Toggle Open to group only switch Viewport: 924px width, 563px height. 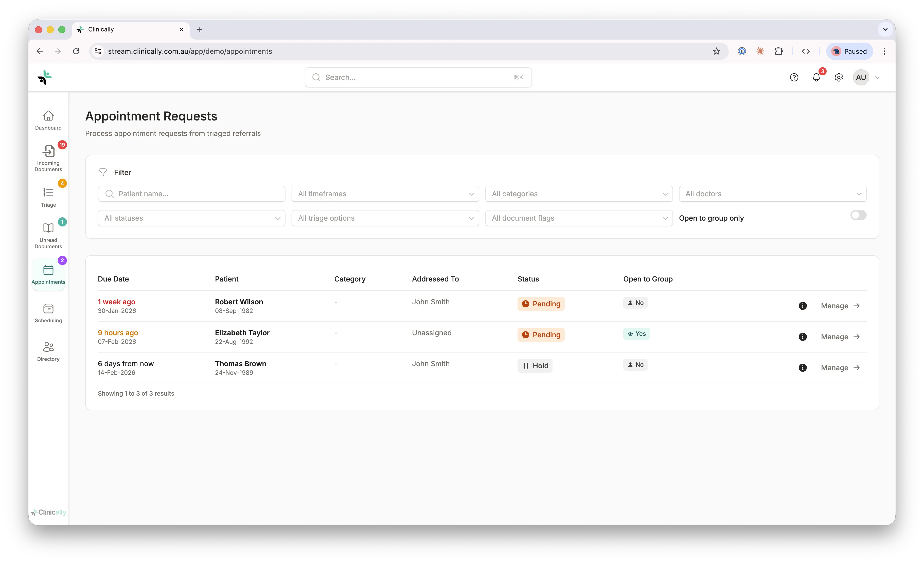coord(858,215)
